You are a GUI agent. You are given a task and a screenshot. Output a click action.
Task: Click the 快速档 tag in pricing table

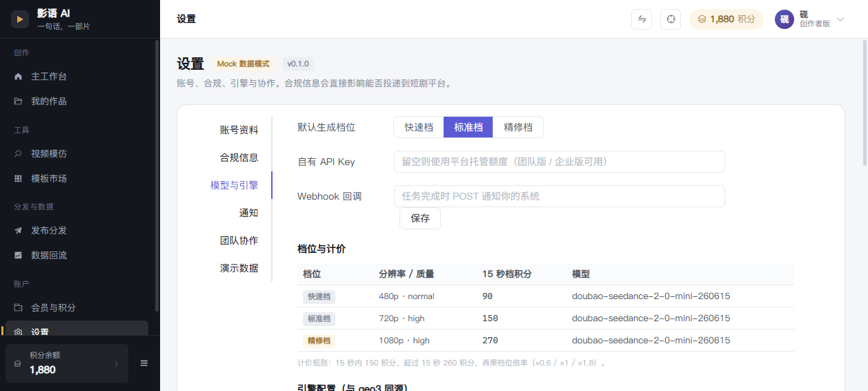click(x=319, y=296)
